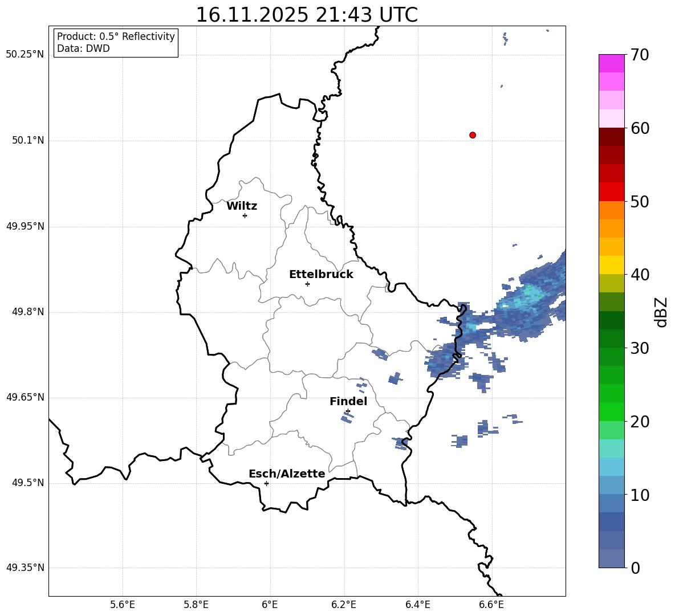
Task: Click the Wiltz station cross marker
Action: [245, 215]
